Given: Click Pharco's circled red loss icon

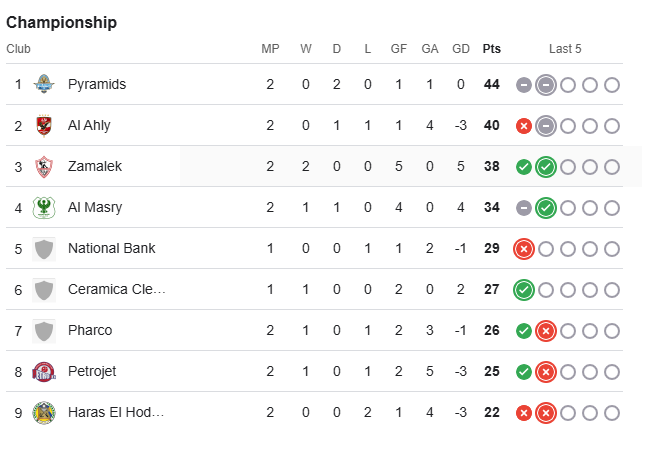Looking at the screenshot, I should click(546, 331).
